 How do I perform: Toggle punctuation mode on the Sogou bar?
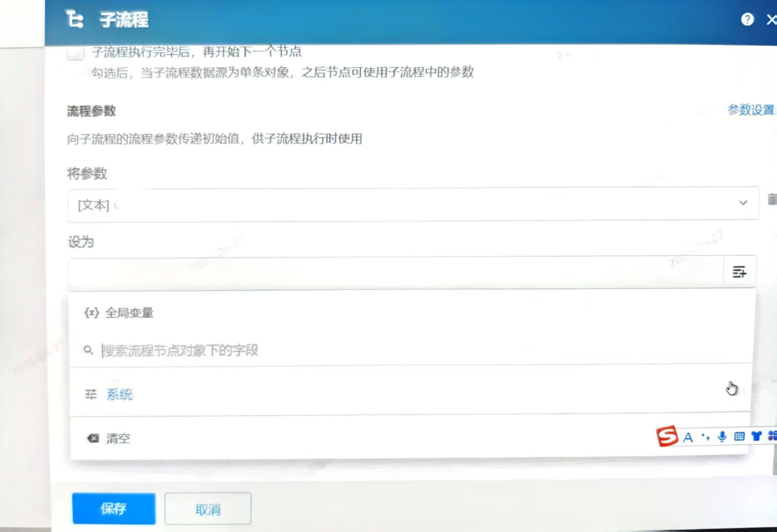pyautogui.click(x=705, y=436)
